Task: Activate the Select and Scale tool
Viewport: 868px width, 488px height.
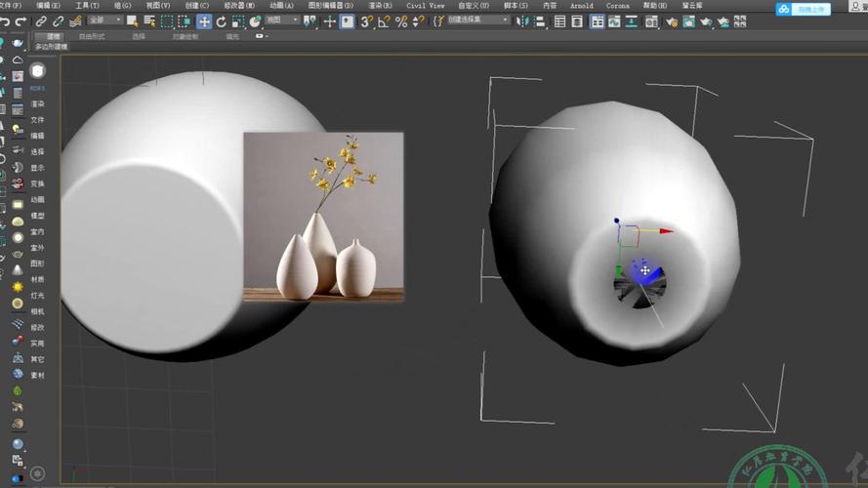Action: click(238, 21)
